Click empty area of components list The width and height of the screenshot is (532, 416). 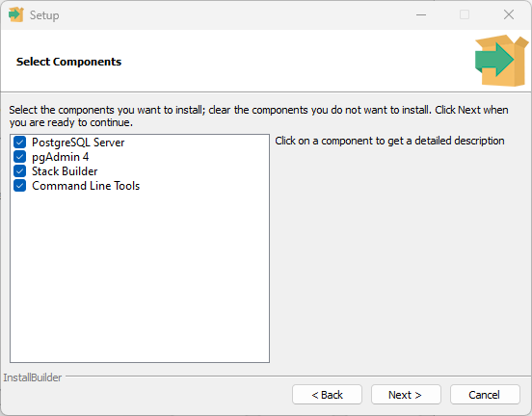click(x=140, y=278)
